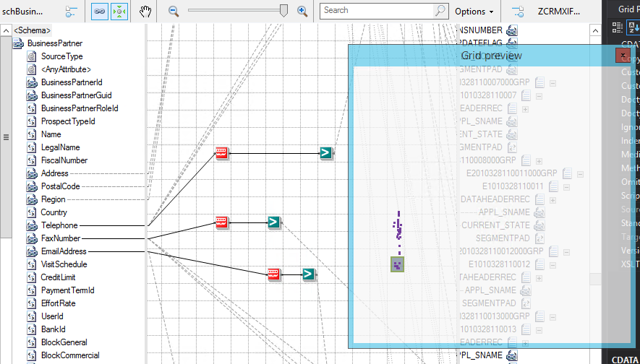Open the Options dropdown
Image resolution: width=640 pixels, height=364 pixels.
[x=474, y=12]
